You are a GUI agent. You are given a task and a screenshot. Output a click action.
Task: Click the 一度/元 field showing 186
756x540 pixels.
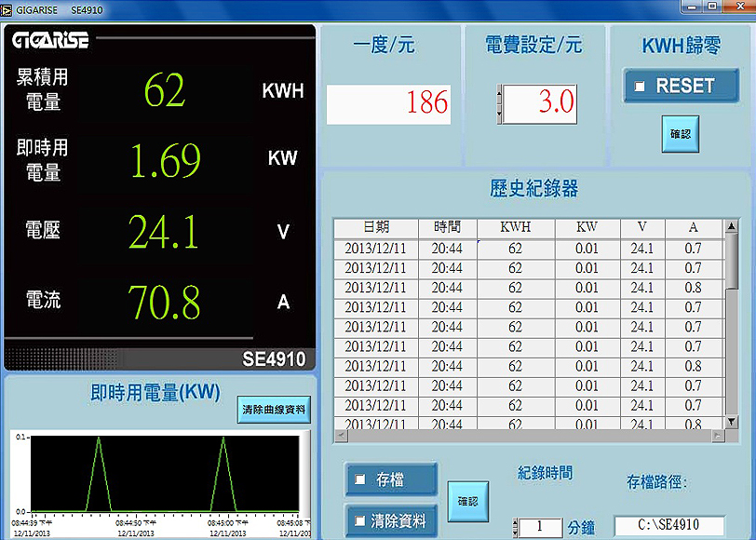pyautogui.click(x=388, y=104)
